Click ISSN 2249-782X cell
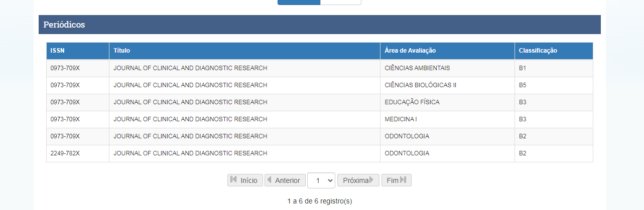 point(78,153)
